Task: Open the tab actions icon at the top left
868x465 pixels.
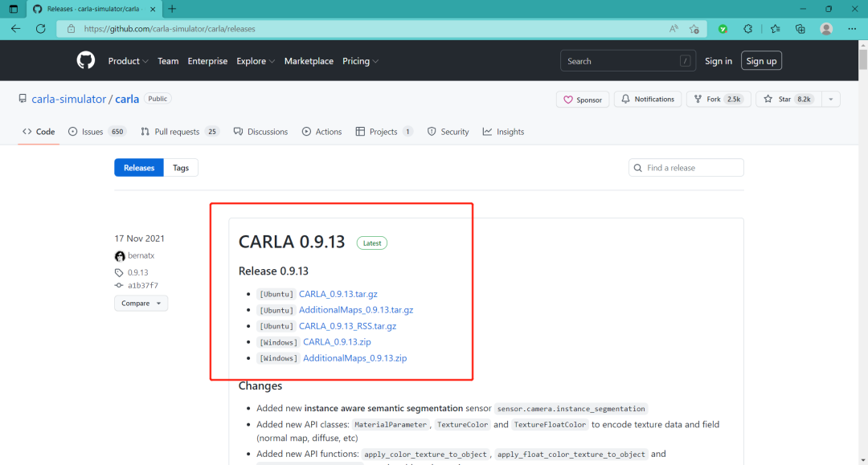Action: coord(14,9)
